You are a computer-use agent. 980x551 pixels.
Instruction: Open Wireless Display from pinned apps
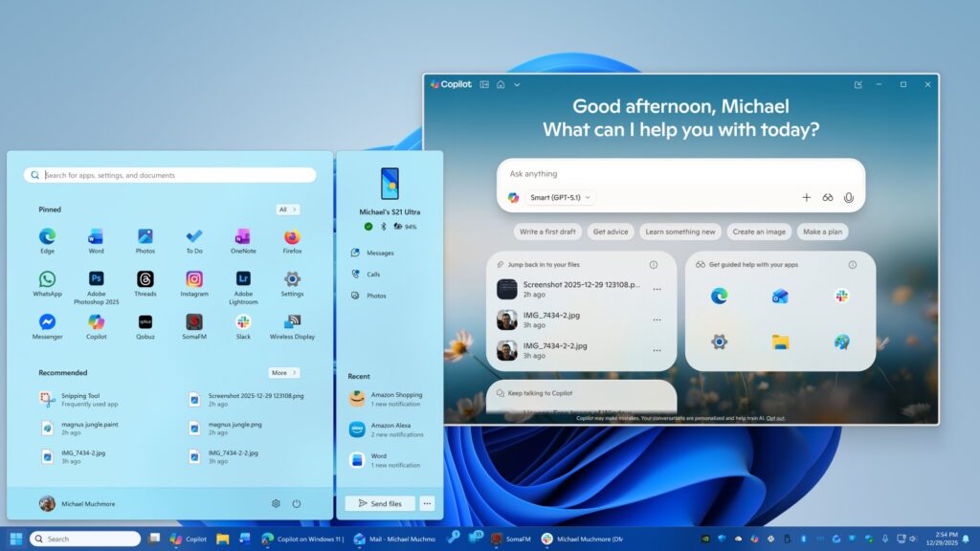click(x=292, y=322)
